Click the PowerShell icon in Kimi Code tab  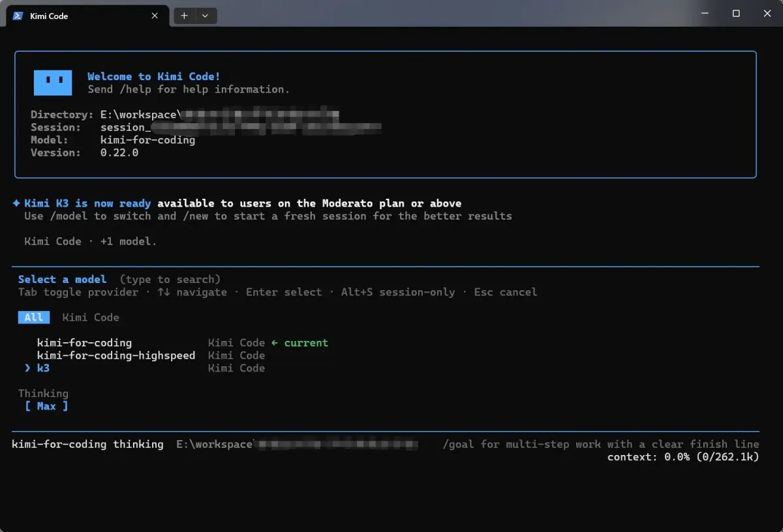pos(18,16)
